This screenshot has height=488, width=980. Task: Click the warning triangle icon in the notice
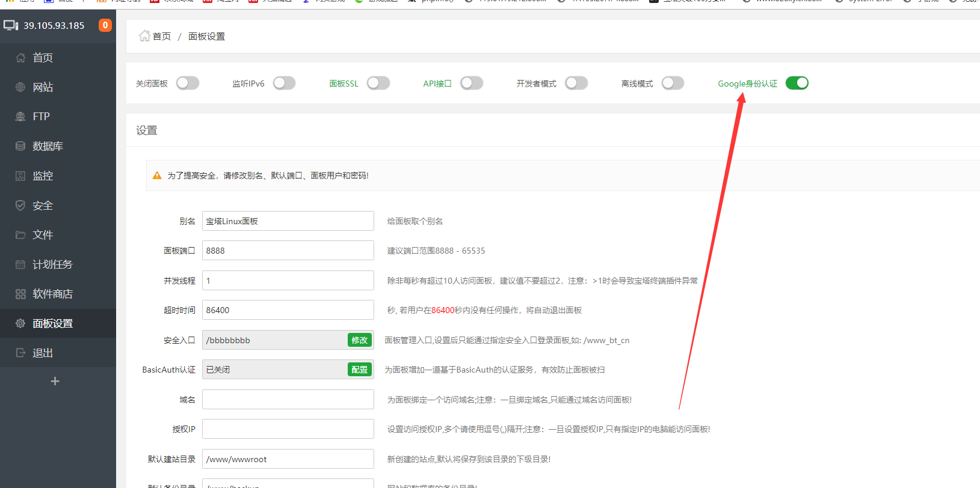tap(157, 175)
